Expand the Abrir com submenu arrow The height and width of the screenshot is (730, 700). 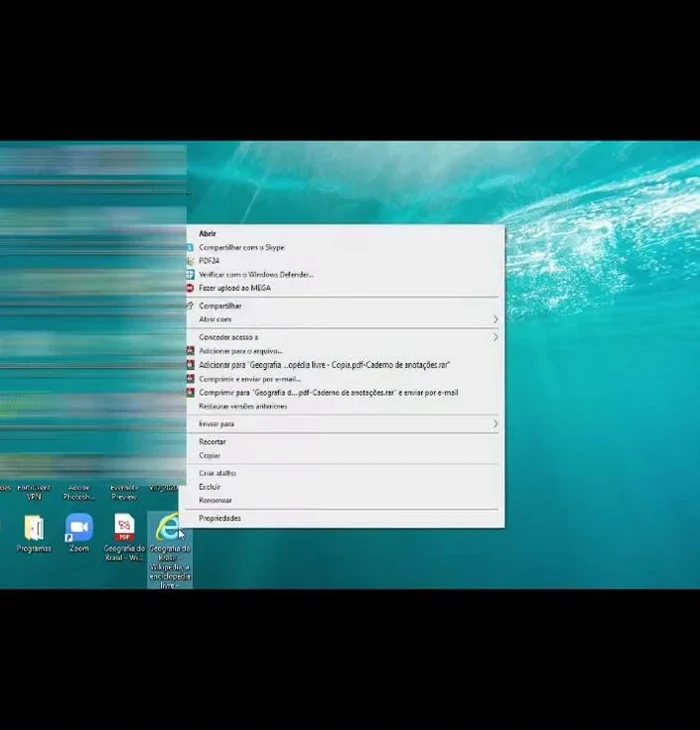pyautogui.click(x=495, y=319)
